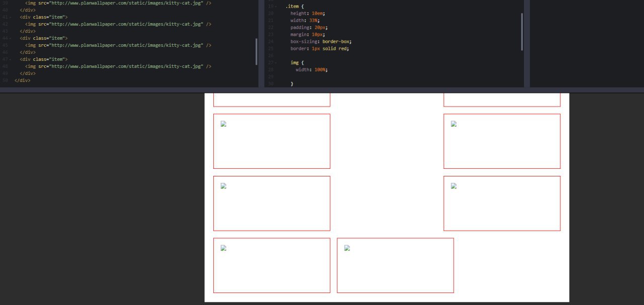Click broken image in right box, second row from bottom
The width and height of the screenshot is (644, 305).
[x=454, y=186]
